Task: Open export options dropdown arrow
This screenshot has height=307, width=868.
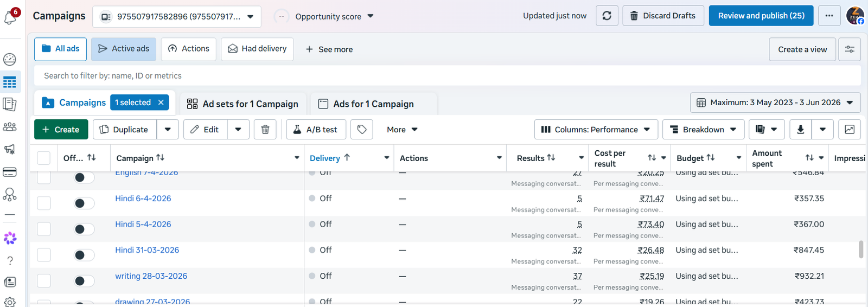Action: pyautogui.click(x=822, y=130)
